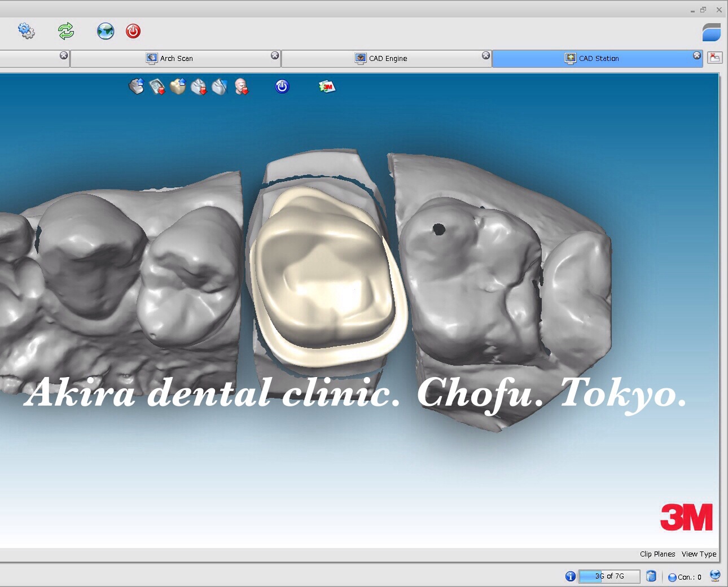This screenshot has height=587, width=728.
Task: Open the blue info icon in status bar
Action: [x=571, y=576]
